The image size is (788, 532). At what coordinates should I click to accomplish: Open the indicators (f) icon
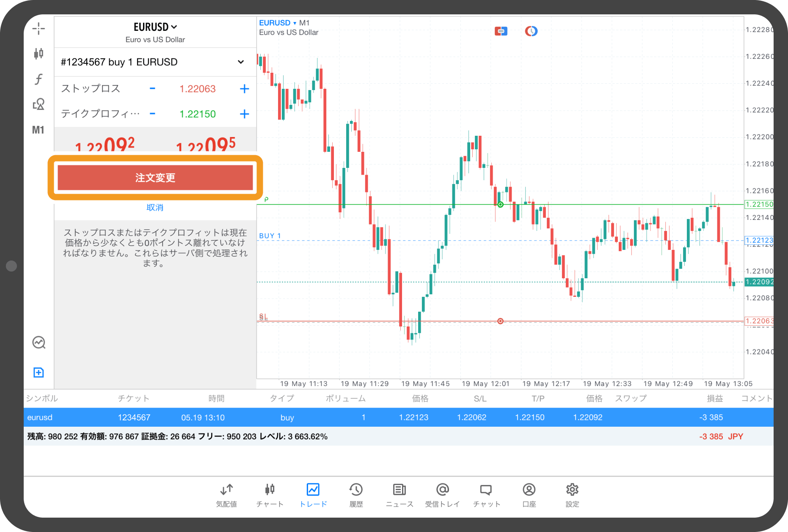click(39, 79)
